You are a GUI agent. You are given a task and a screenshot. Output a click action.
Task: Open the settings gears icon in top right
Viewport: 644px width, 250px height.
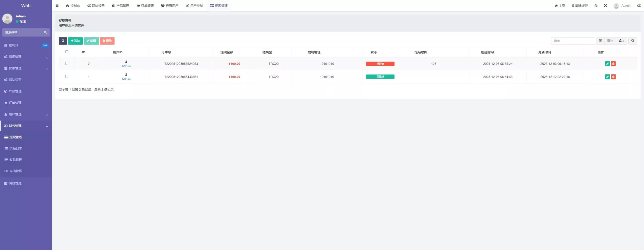tap(639, 6)
